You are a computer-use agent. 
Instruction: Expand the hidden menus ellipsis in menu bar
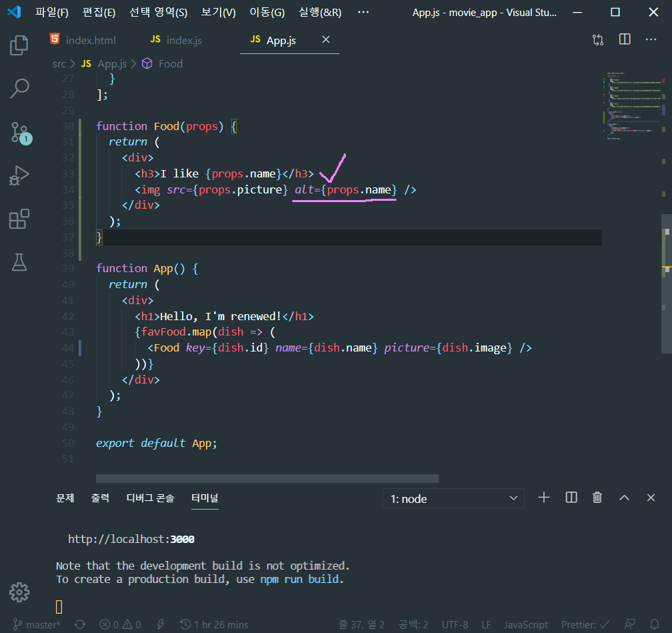tap(363, 12)
